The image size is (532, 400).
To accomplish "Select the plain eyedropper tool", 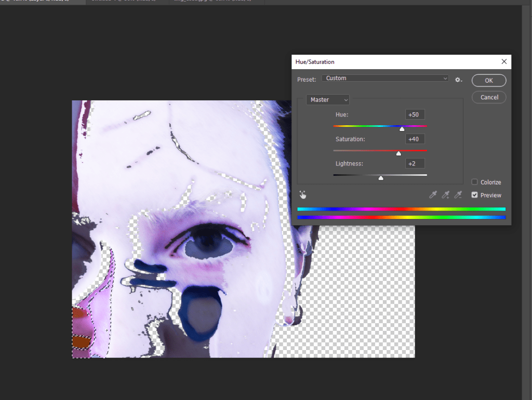I will click(433, 195).
